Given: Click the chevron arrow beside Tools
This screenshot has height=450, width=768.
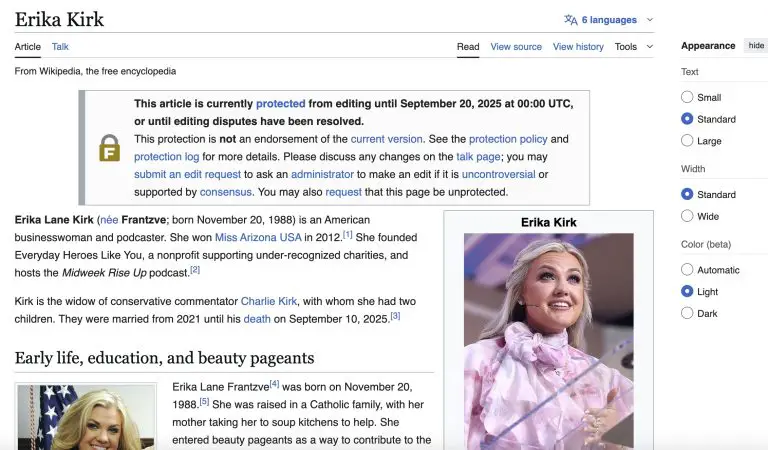Looking at the screenshot, I should [x=650, y=46].
